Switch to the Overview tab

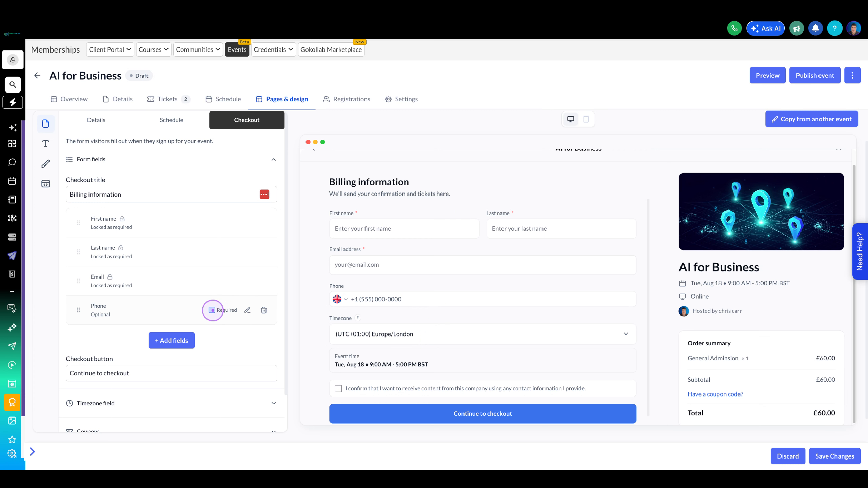click(x=69, y=99)
